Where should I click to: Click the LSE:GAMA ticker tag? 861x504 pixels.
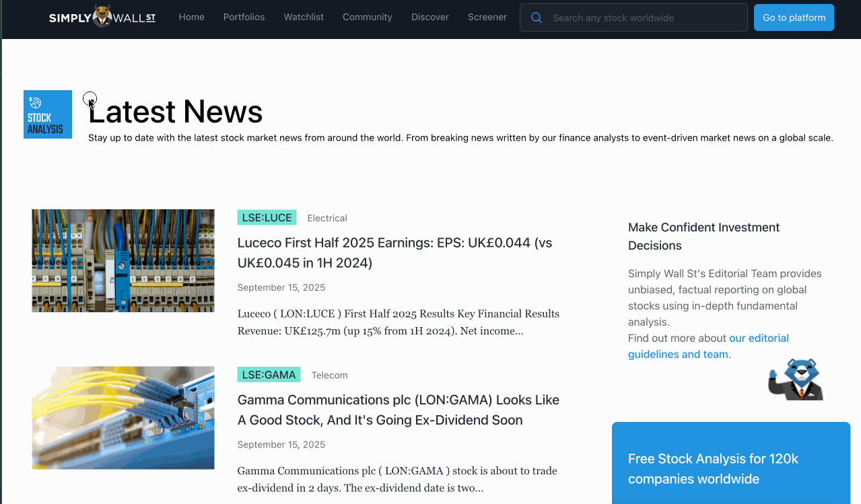pos(269,375)
